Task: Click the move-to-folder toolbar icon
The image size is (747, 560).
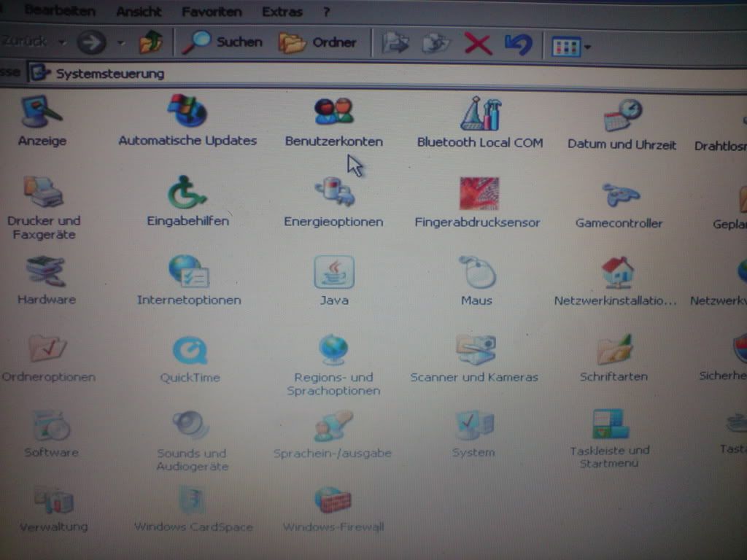Action: click(395, 43)
